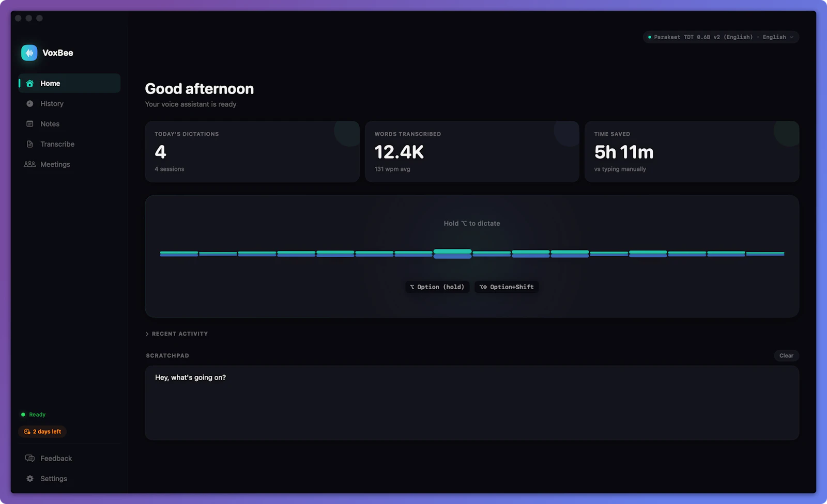
Task: Select the Home icon in the sidebar
Action: [30, 83]
